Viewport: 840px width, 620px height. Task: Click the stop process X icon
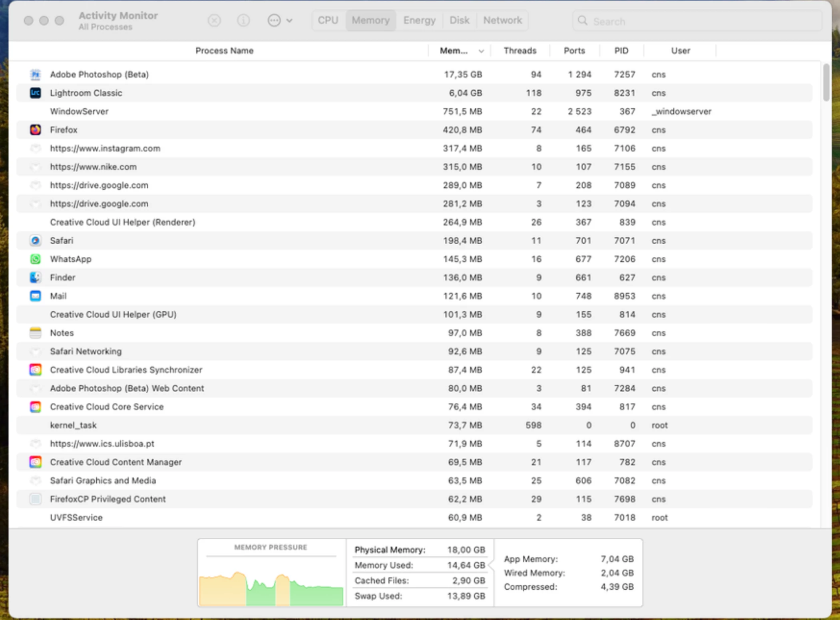tap(214, 20)
